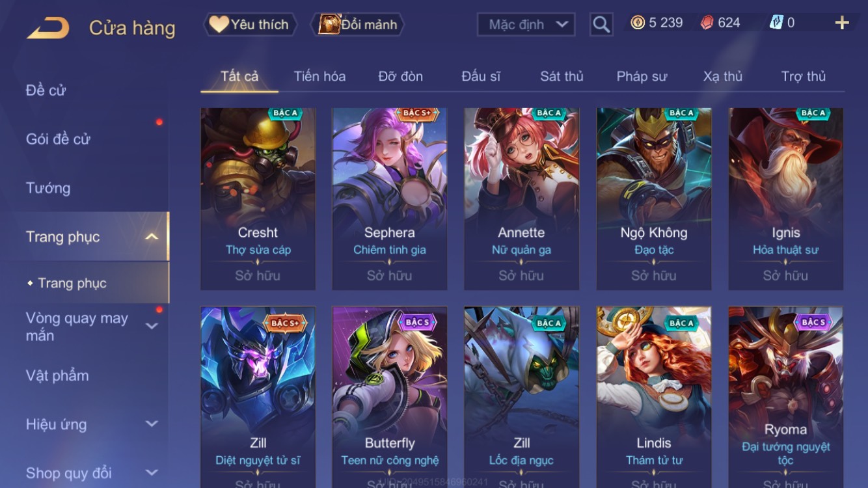Select the Pháp sư tab

pos(642,76)
